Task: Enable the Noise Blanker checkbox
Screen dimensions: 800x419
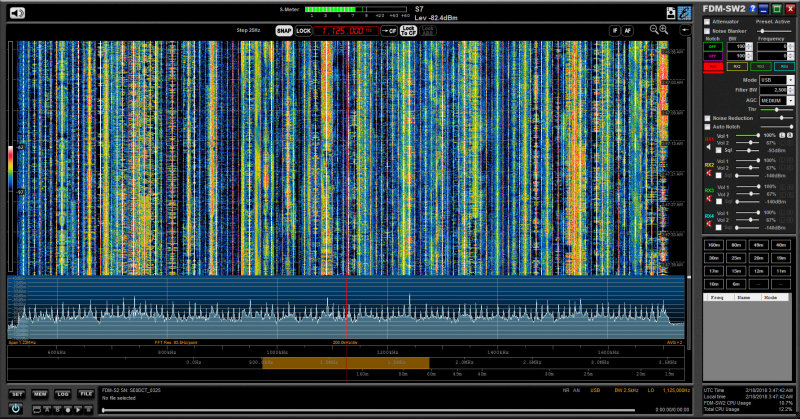Action: coord(707,31)
